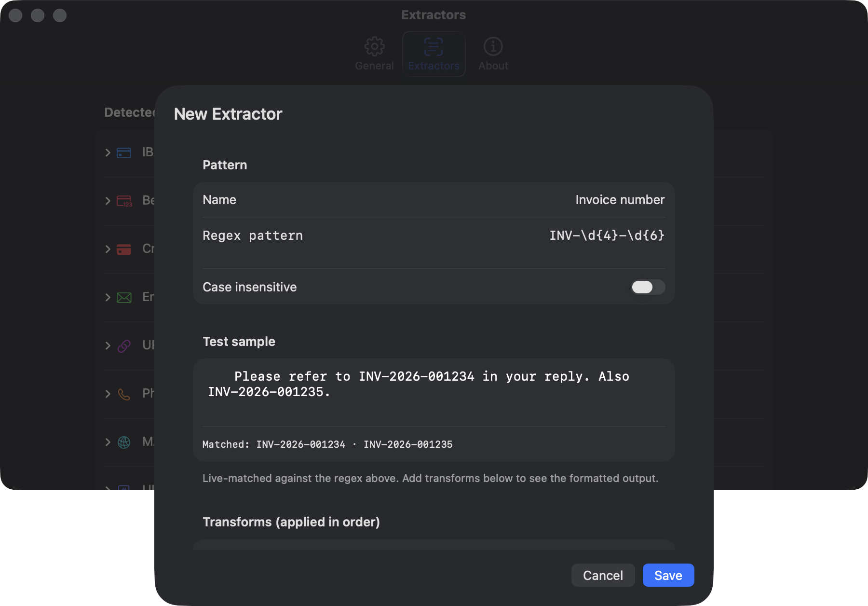The width and height of the screenshot is (868, 606).
Task: Click the Live-matched help text
Action: pyautogui.click(x=430, y=478)
